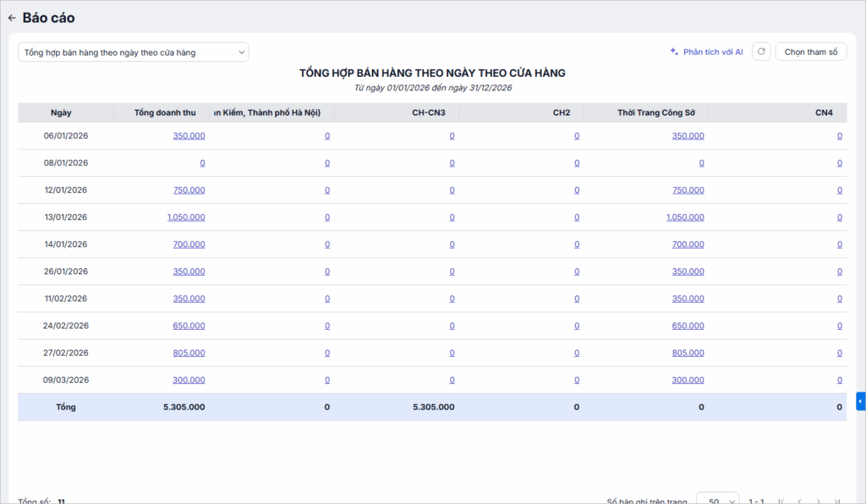The width and height of the screenshot is (866, 504).
Task: Select the Ngày column header
Action: pos(61,112)
